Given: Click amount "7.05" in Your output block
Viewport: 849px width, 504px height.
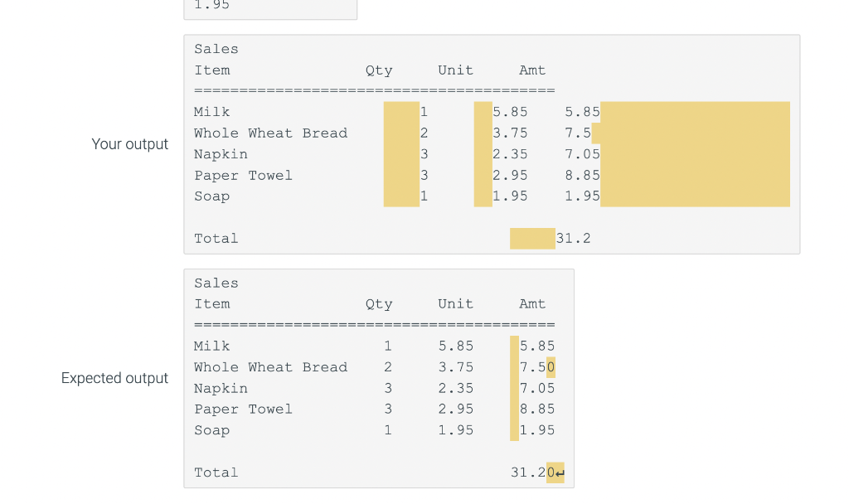Looking at the screenshot, I should point(582,154).
